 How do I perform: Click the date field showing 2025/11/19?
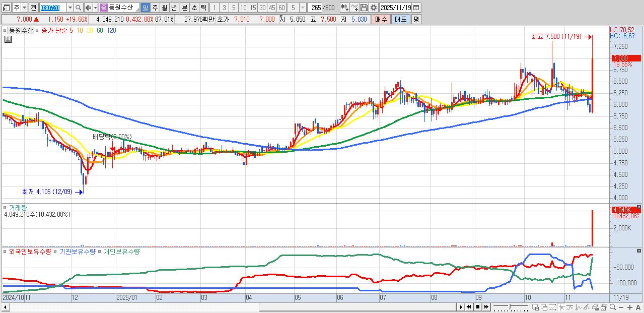coord(396,8)
